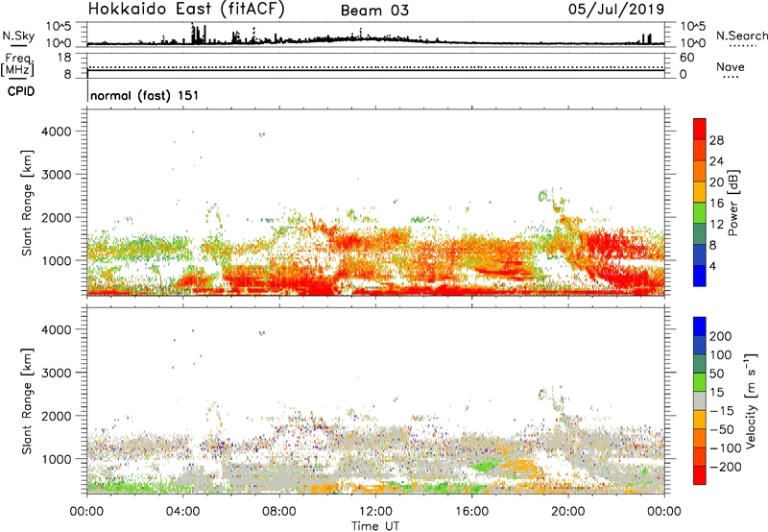Click the '2000' tick of the power panel
This screenshot has width=768, height=532.
(57, 217)
